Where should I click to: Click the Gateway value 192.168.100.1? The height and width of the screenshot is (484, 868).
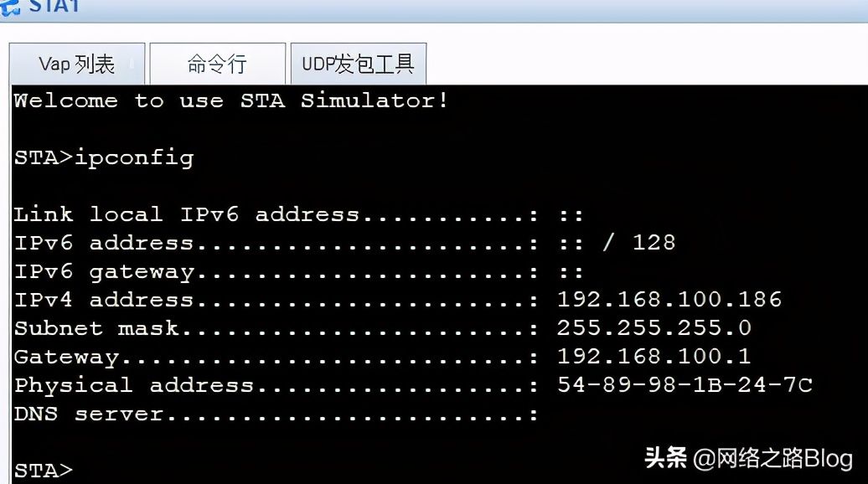[x=654, y=356]
